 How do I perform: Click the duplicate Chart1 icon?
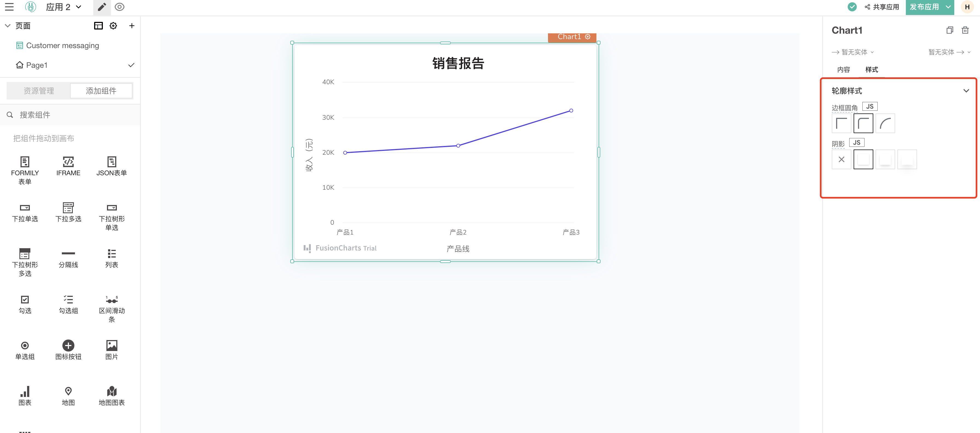pos(950,30)
